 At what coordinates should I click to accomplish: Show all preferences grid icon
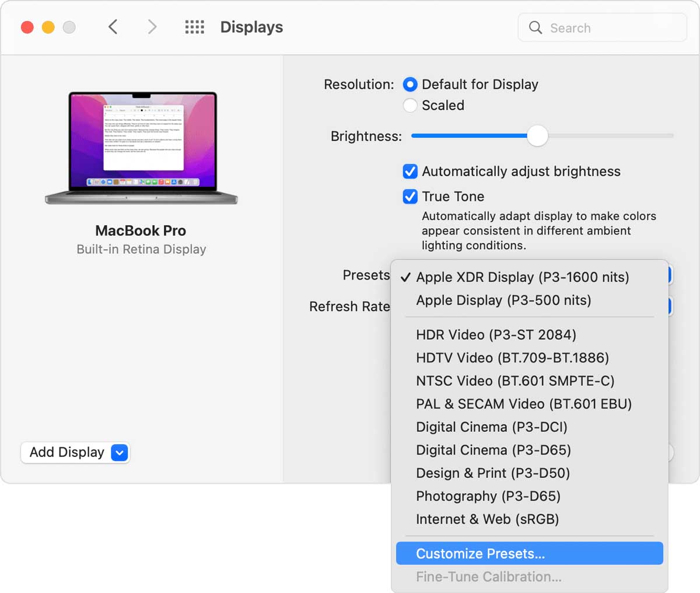[194, 27]
